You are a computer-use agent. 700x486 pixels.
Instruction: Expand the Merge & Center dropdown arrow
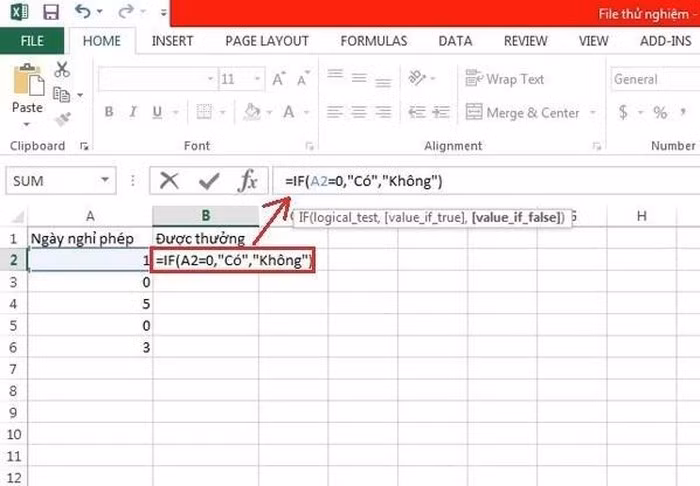click(x=590, y=113)
